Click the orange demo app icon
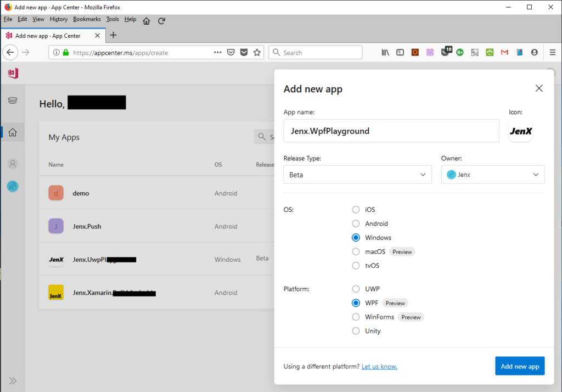Screen dimensions: 562x392 coord(56,193)
